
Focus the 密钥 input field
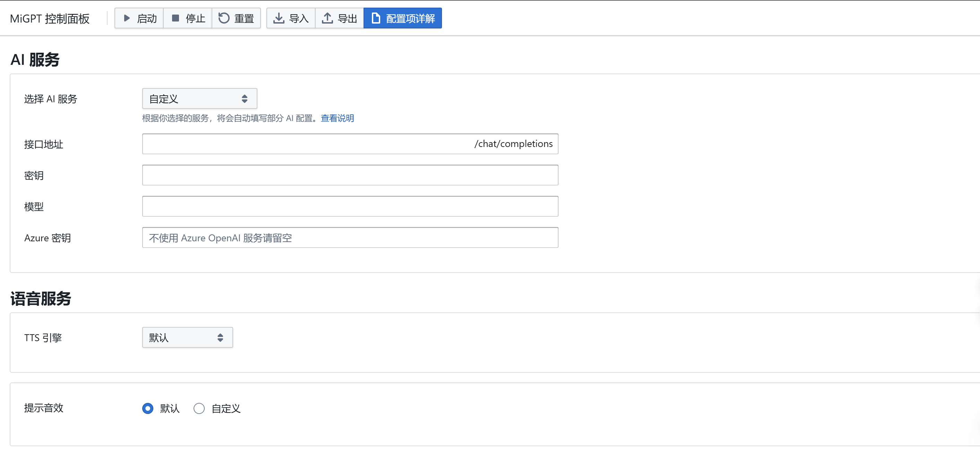click(350, 175)
